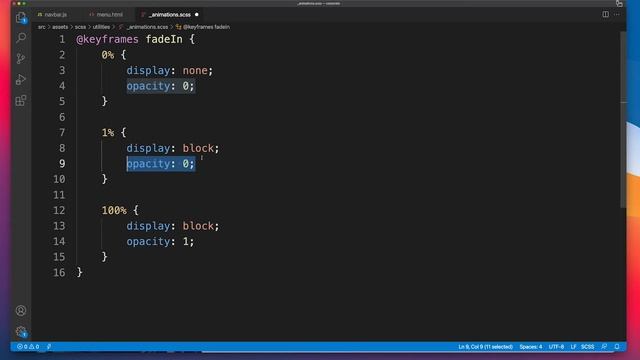
Task: Click line number 1 in the gutter
Action: click(x=62, y=39)
